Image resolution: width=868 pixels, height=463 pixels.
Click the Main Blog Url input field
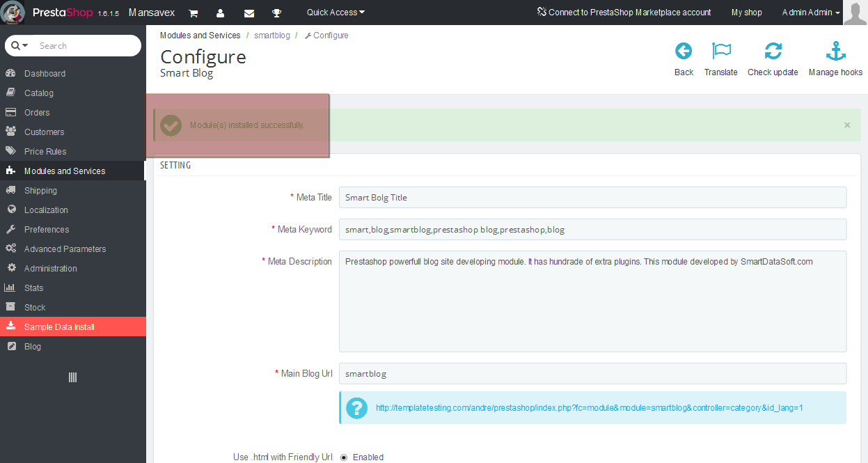[592, 373]
